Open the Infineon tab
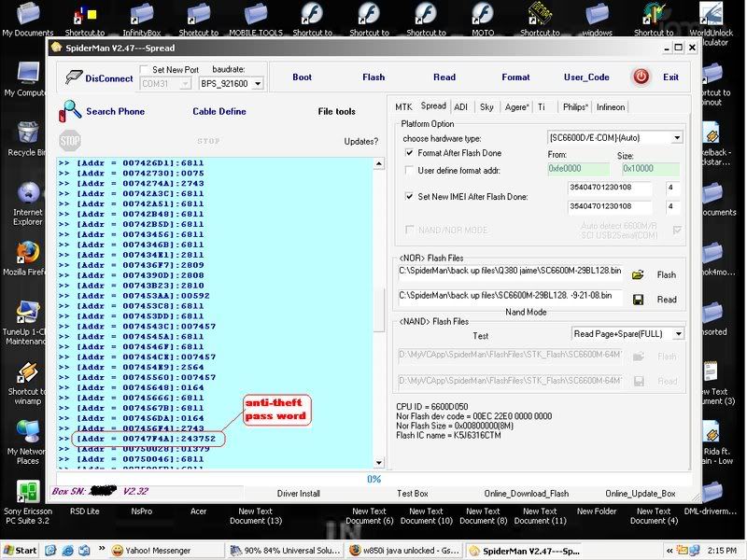The height and width of the screenshot is (560, 747). (x=611, y=107)
